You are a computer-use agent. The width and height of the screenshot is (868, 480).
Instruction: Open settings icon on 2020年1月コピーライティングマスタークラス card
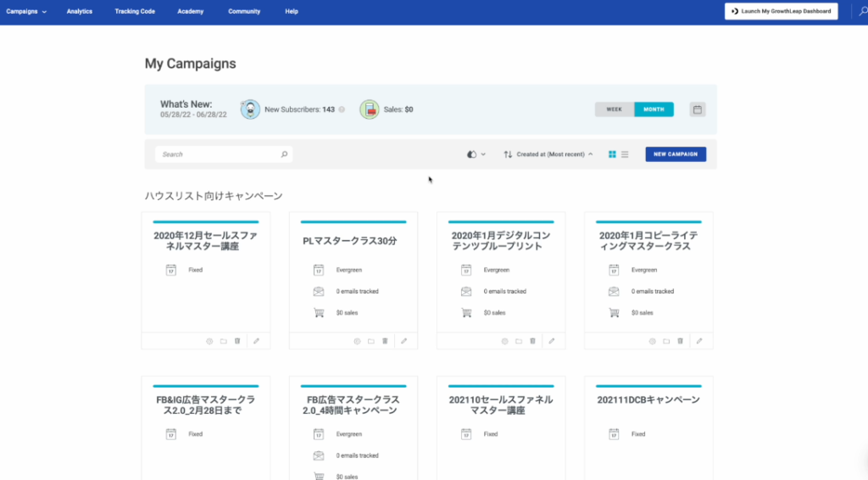(652, 341)
